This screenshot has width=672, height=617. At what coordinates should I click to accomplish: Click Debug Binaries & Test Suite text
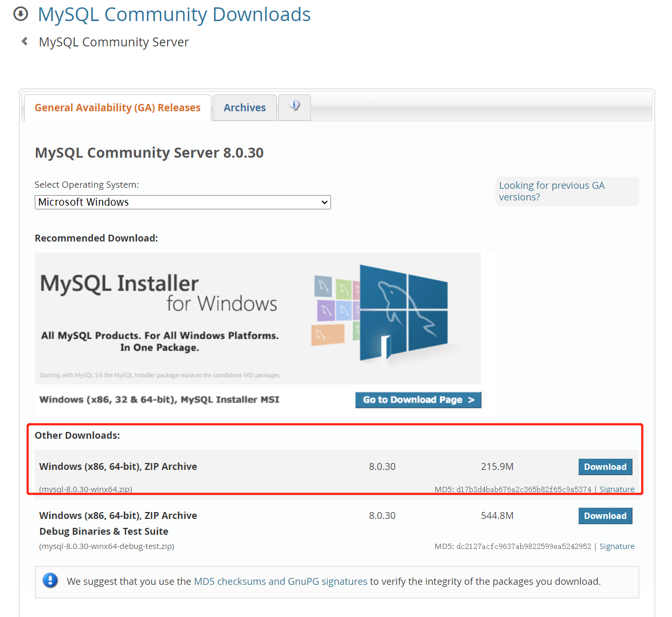[104, 531]
